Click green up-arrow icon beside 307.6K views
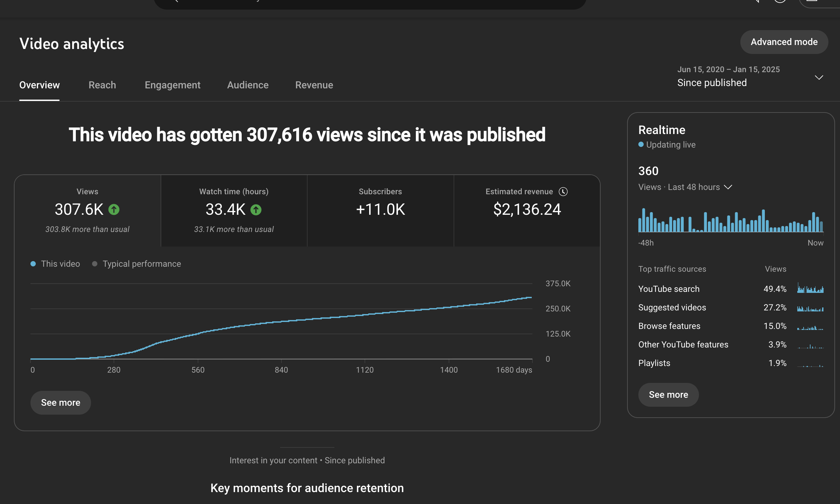Screen dimensions: 840x504 [114, 209]
